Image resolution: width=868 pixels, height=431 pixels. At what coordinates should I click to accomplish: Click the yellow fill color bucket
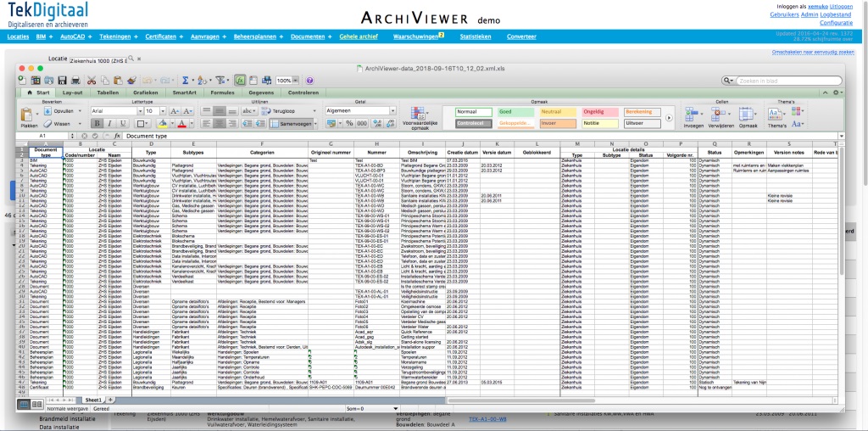tap(164, 124)
